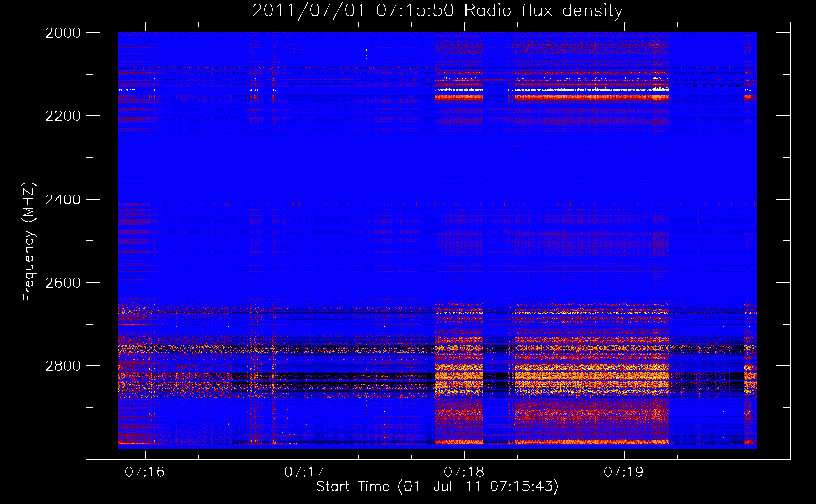Select the 2800 frequency tick label
The image size is (816, 504).
tap(63, 366)
